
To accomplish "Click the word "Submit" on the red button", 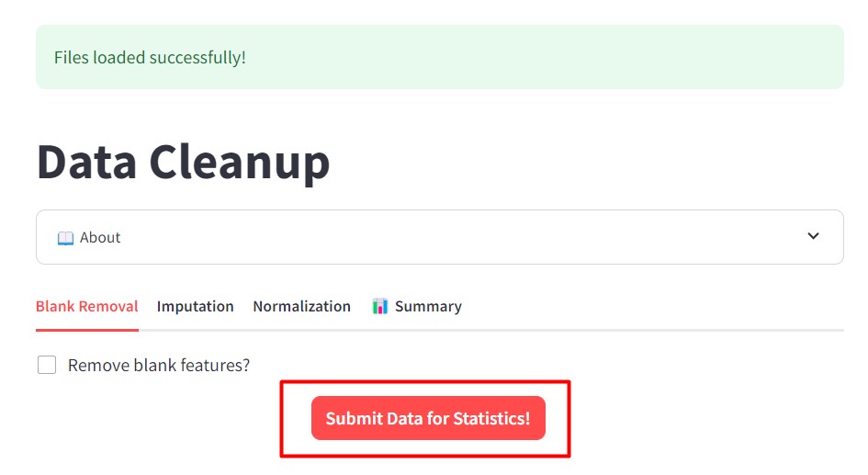I will [x=354, y=419].
